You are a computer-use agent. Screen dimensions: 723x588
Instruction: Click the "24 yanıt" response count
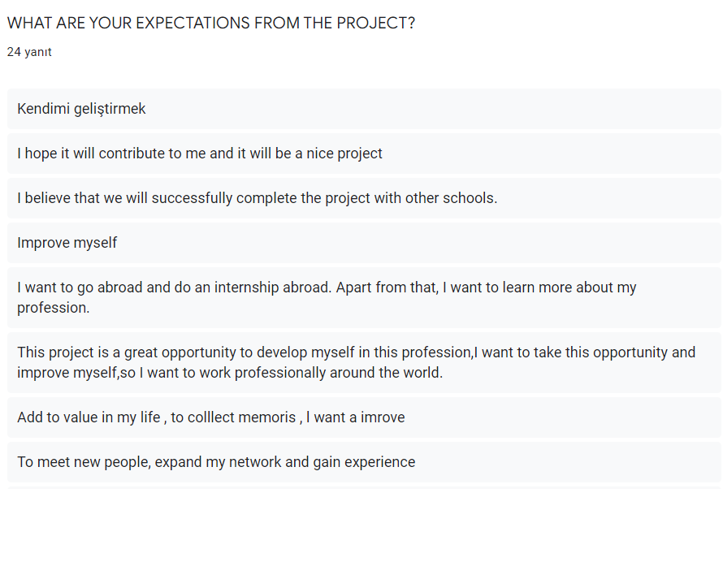(x=29, y=52)
